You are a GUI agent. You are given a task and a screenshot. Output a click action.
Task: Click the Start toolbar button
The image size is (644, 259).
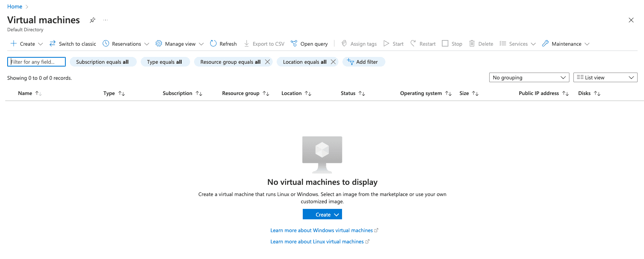coord(393,44)
